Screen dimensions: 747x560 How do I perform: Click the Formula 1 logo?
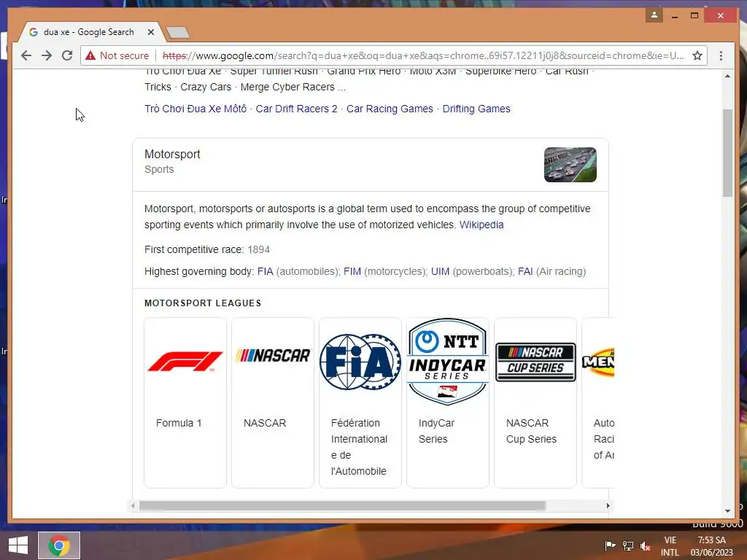tap(185, 362)
